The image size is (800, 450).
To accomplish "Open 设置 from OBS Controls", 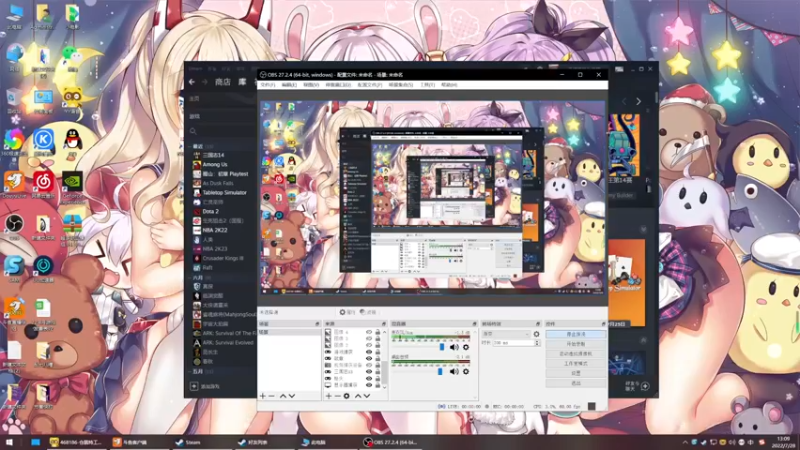I will [576, 373].
